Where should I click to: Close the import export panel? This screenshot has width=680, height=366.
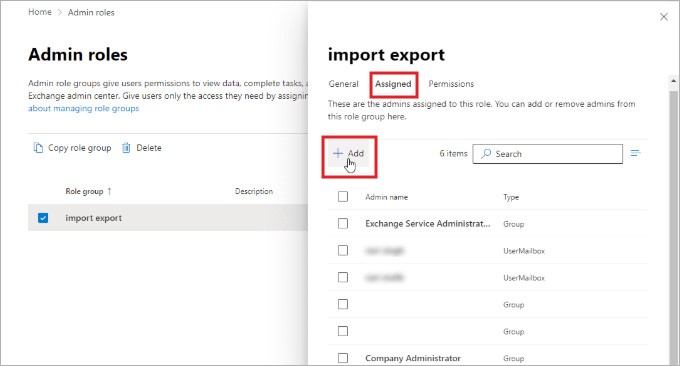[x=664, y=17]
